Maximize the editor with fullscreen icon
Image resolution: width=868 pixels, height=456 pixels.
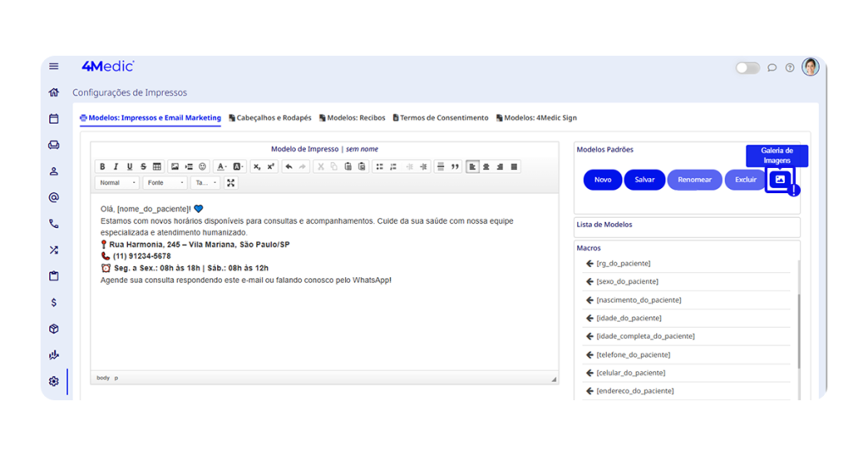click(x=231, y=183)
